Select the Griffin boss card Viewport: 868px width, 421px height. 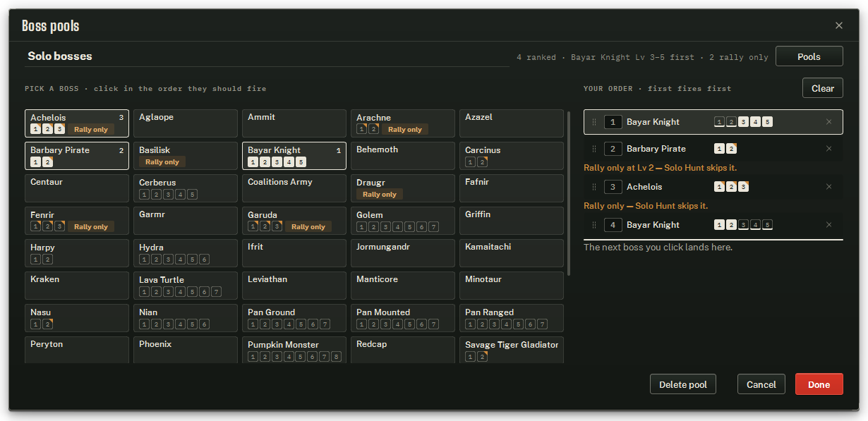[512, 221]
